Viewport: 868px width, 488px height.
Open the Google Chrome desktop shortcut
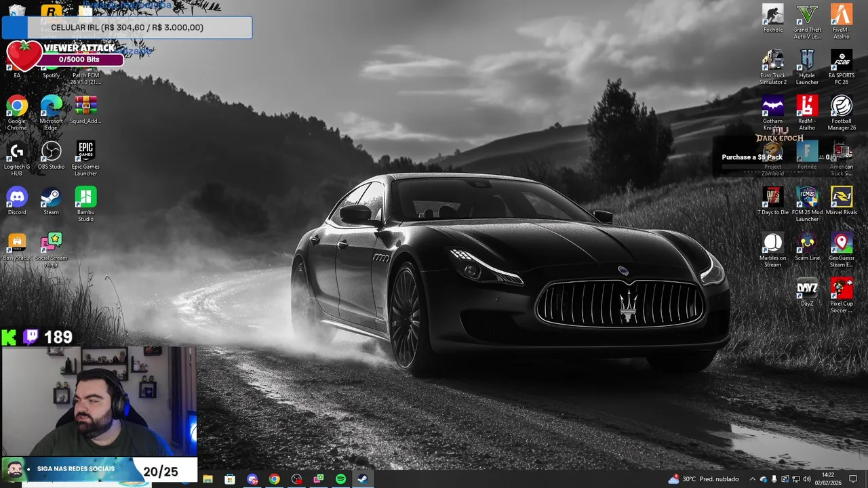click(x=17, y=113)
